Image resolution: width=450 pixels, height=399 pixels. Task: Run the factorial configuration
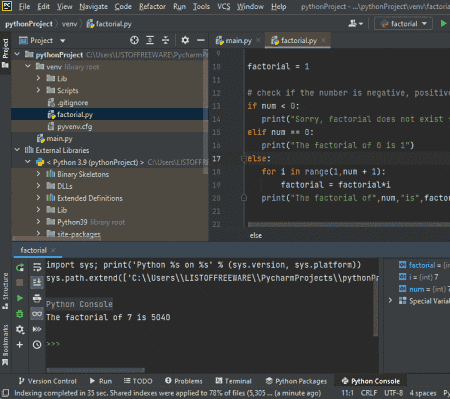coord(443,24)
